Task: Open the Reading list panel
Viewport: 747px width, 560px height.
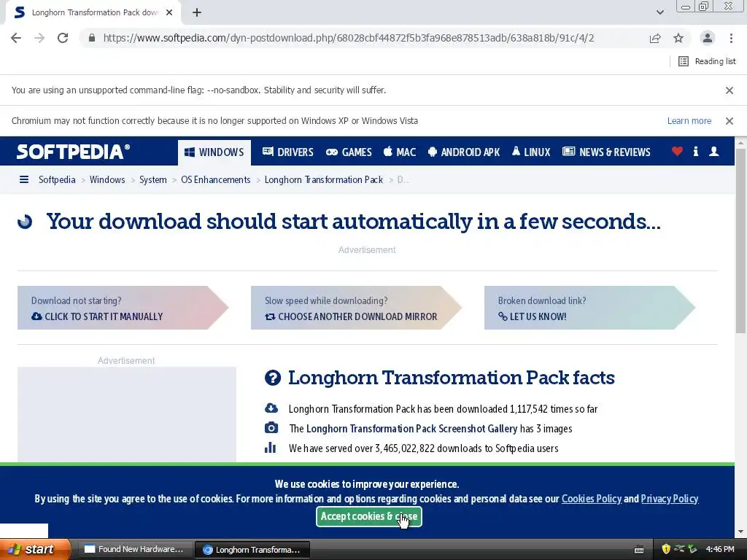Action: click(707, 61)
